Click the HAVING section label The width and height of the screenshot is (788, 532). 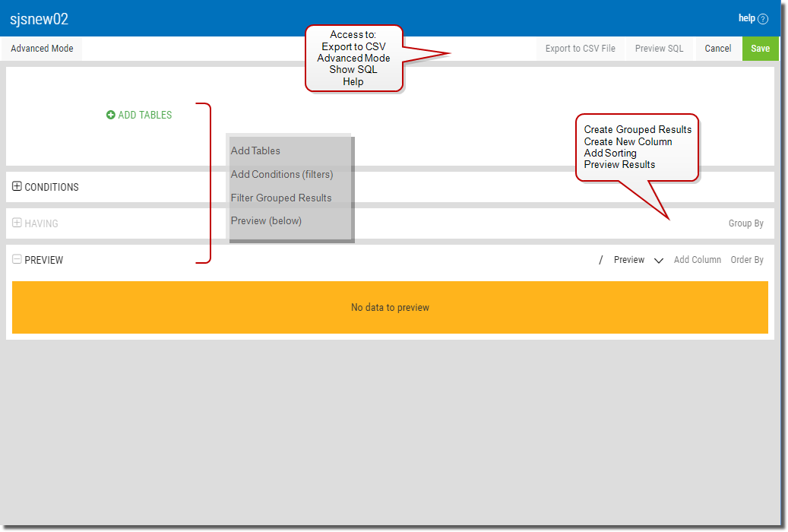41,223
